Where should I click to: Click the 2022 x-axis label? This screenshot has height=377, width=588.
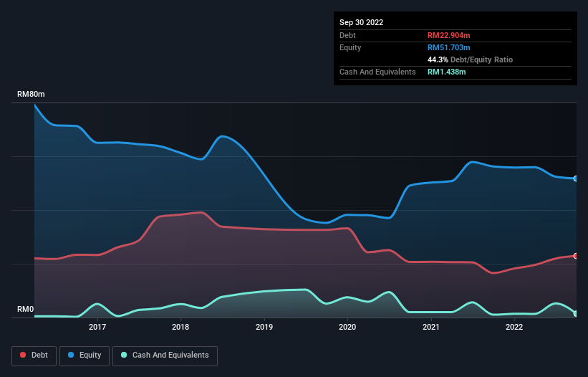514,327
